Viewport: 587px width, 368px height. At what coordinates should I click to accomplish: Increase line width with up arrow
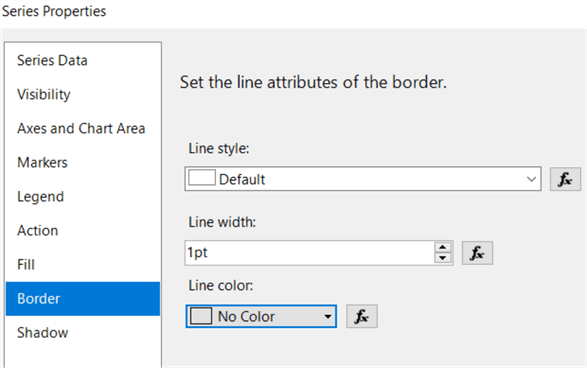tap(442, 247)
